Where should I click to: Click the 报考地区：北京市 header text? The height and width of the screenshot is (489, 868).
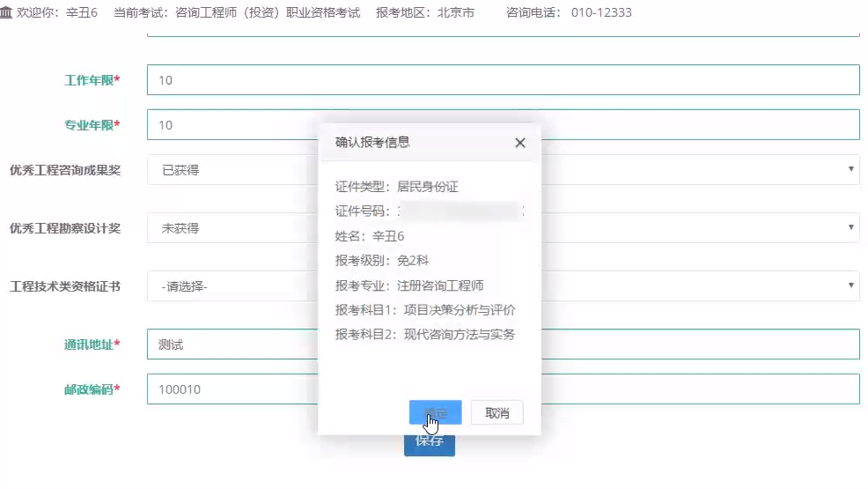[424, 12]
